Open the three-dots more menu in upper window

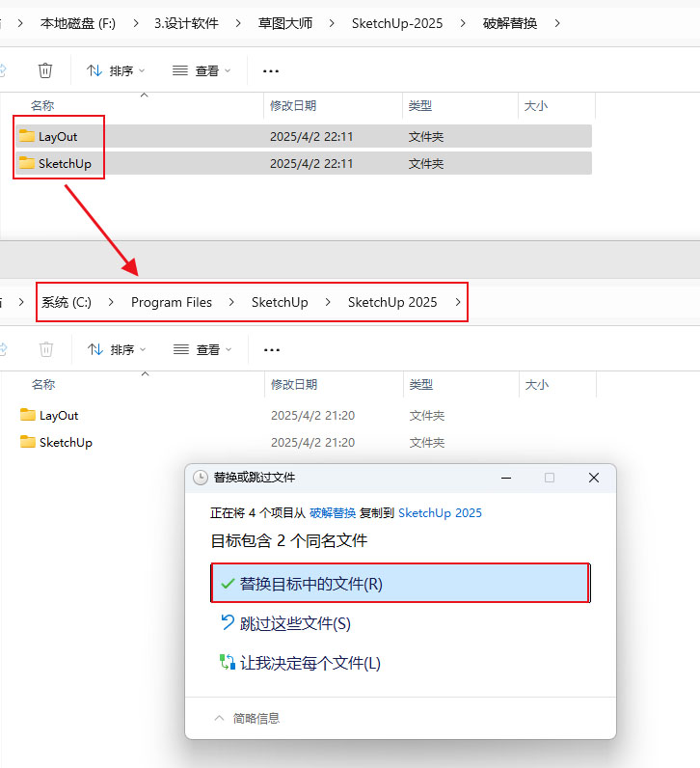tap(271, 71)
